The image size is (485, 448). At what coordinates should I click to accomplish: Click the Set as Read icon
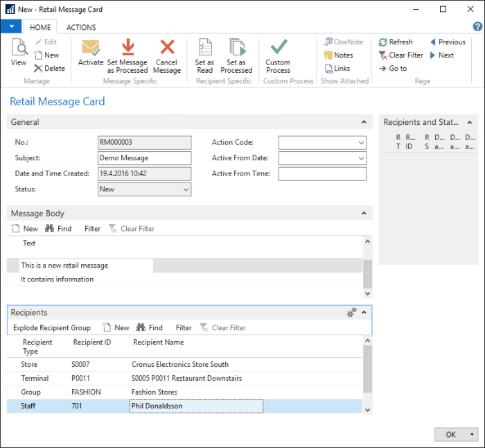click(x=205, y=47)
